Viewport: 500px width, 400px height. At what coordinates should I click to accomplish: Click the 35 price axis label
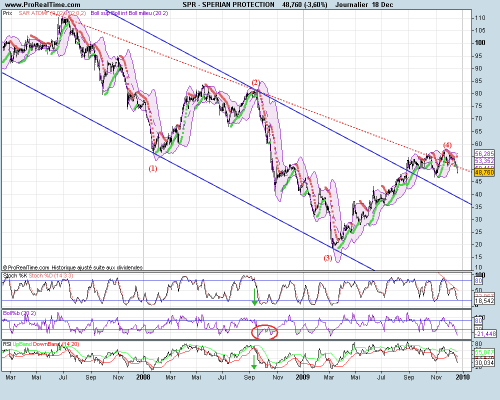(479, 207)
